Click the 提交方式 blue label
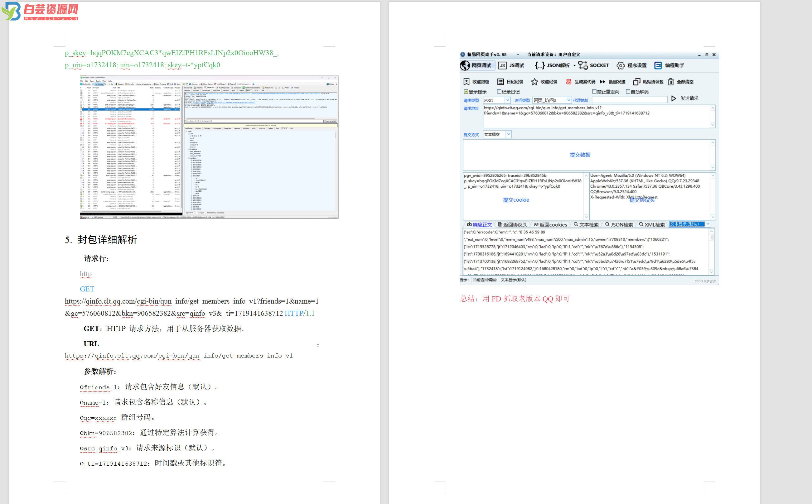 coord(471,135)
